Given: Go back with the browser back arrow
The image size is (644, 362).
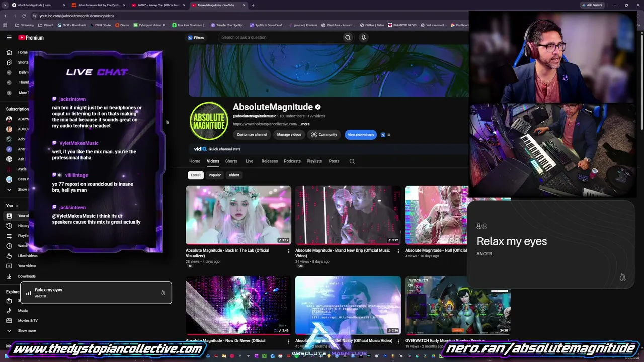Looking at the screenshot, I should click(6, 16).
